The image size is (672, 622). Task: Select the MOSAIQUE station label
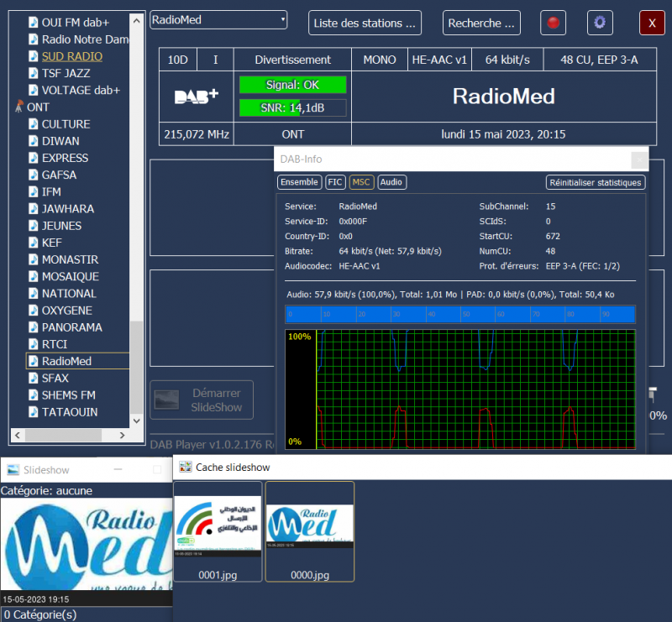pyautogui.click(x=71, y=276)
